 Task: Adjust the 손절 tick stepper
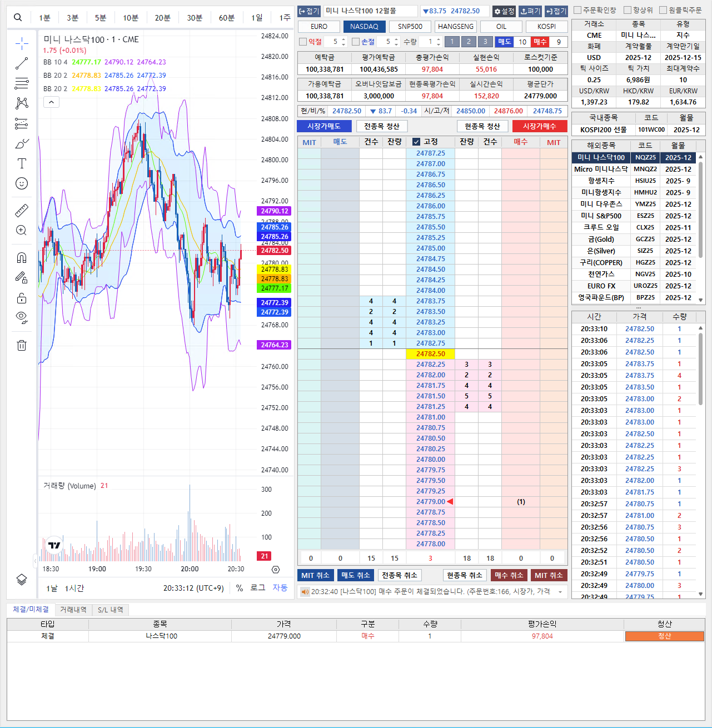pyautogui.click(x=396, y=42)
